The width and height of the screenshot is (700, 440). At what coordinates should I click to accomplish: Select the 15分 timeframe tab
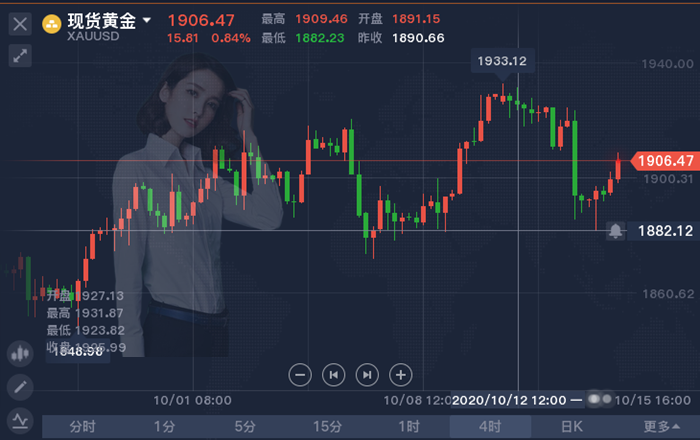(327, 427)
